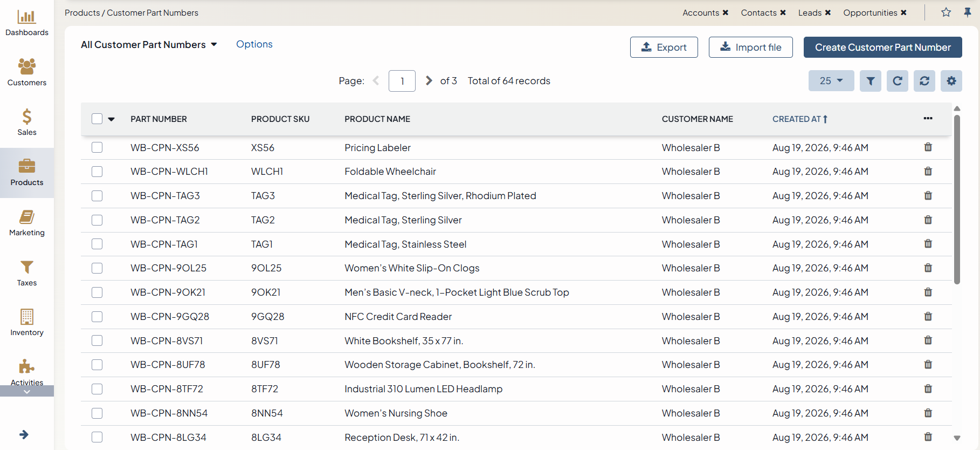Sort by the Created At column
The height and width of the screenshot is (450, 980).
click(x=800, y=119)
